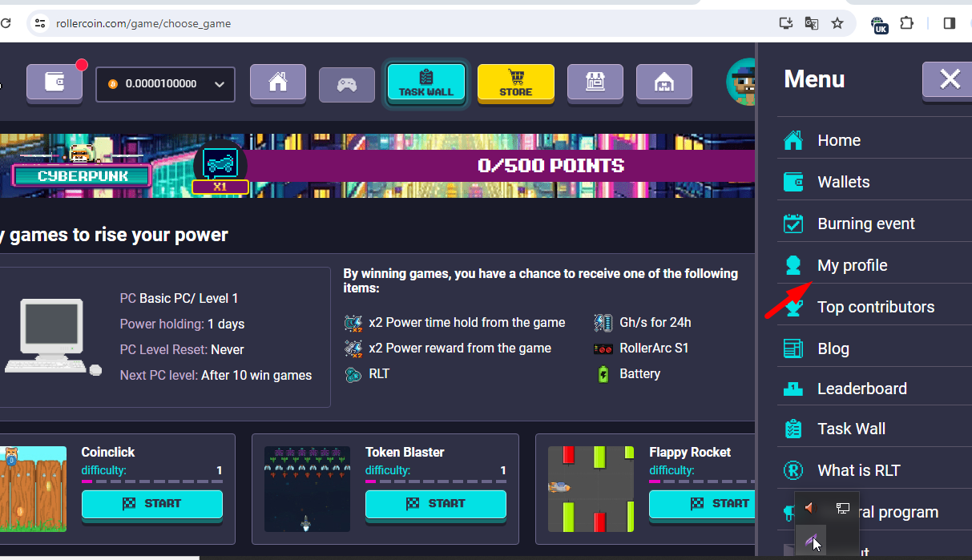Image resolution: width=972 pixels, height=560 pixels.
Task: Open the wallet icon button
Action: coord(54,83)
